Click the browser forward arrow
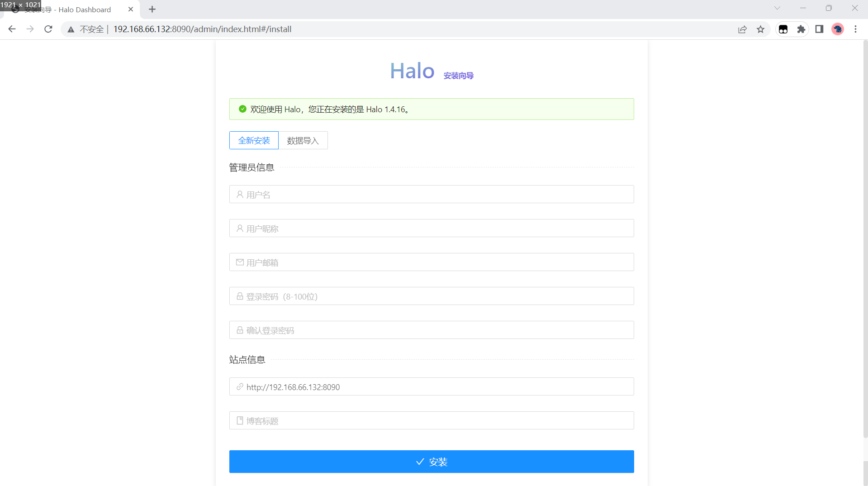Screen dimensions: 868x486 (x=30, y=29)
